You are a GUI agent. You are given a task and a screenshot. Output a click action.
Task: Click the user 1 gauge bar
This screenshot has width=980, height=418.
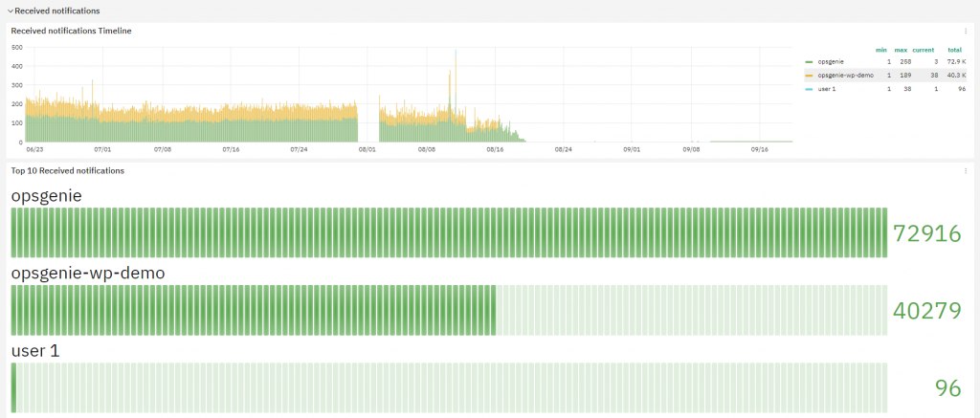pos(450,387)
